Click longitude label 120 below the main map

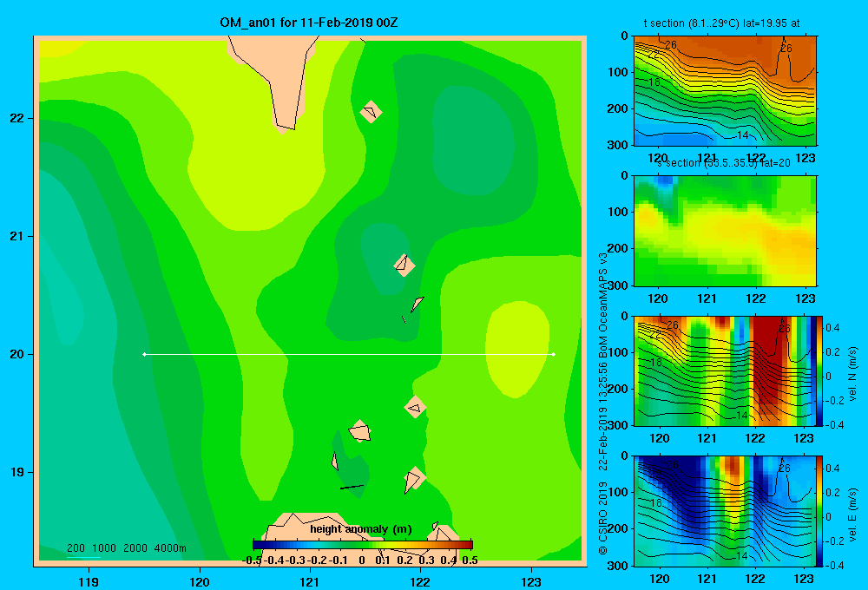(x=200, y=581)
